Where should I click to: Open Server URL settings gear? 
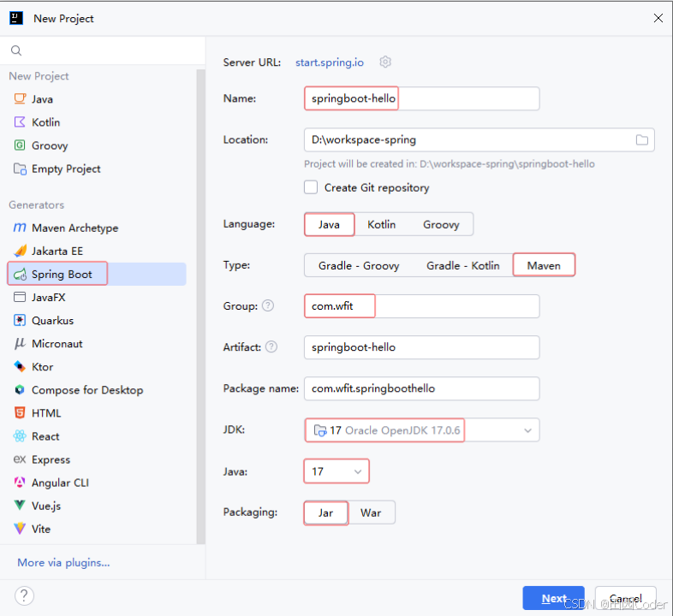385,62
